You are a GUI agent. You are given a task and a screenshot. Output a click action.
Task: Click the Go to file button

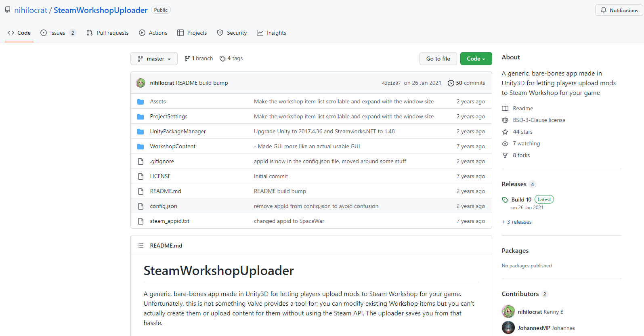(438, 59)
